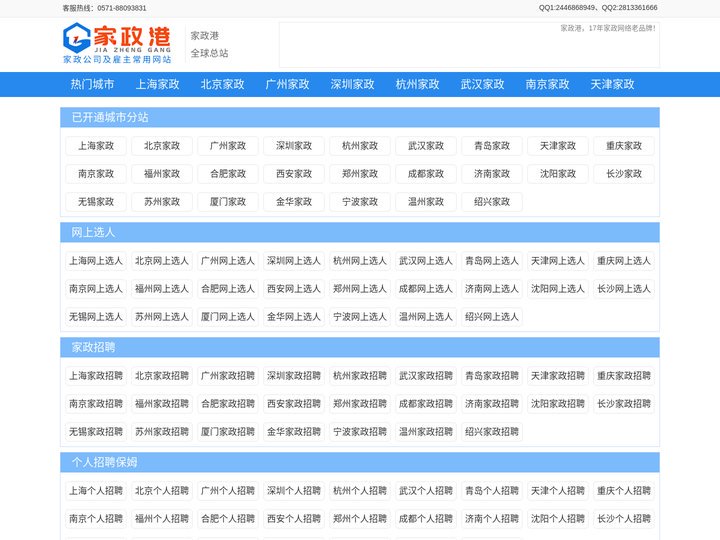Select 济南个人招聘 link
The image size is (720, 540).
point(492,519)
